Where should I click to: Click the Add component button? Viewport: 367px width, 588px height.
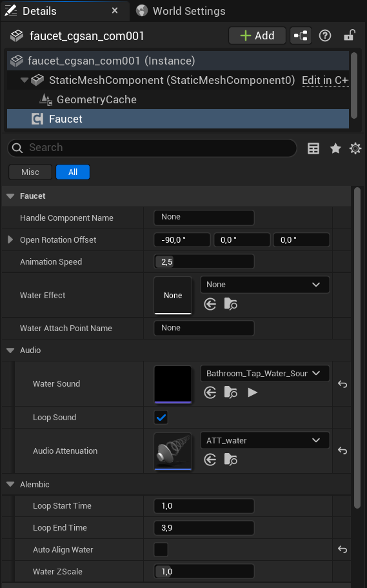tap(257, 36)
